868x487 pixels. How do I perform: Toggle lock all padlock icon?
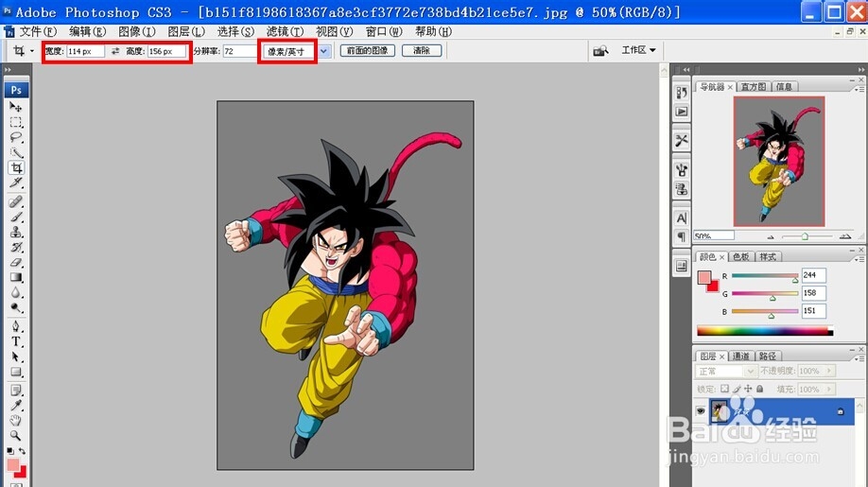[759, 389]
